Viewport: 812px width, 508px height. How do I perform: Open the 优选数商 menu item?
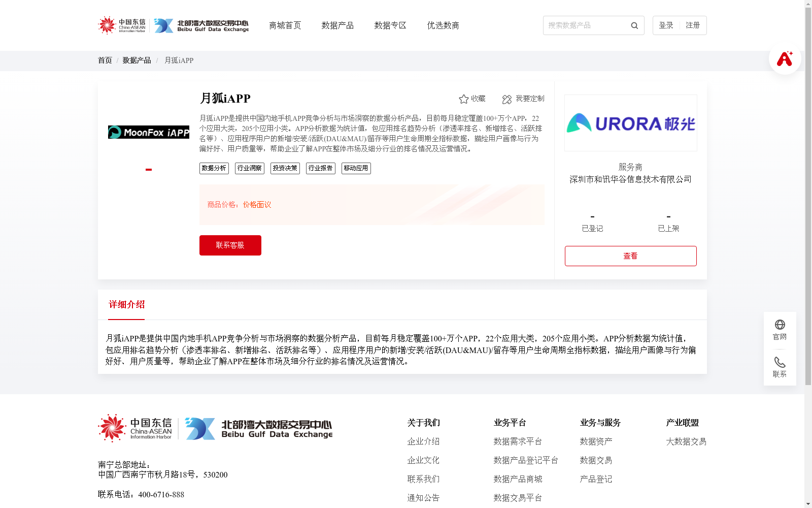click(443, 25)
